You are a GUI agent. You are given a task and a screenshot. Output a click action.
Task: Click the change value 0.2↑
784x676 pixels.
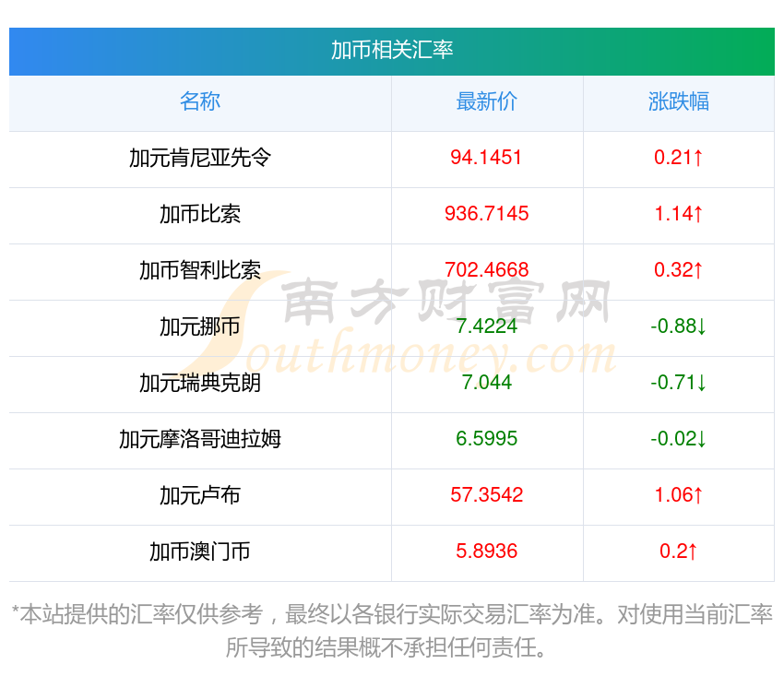679,551
